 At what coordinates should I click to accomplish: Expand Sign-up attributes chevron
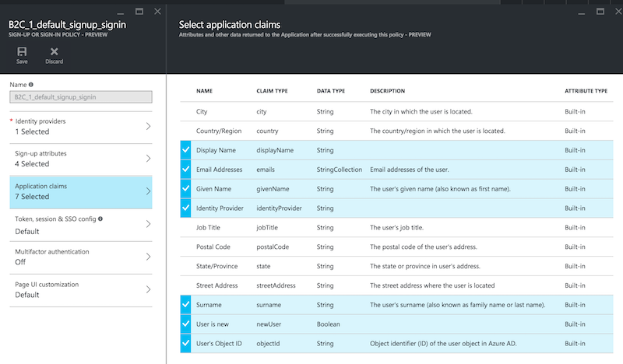(148, 159)
